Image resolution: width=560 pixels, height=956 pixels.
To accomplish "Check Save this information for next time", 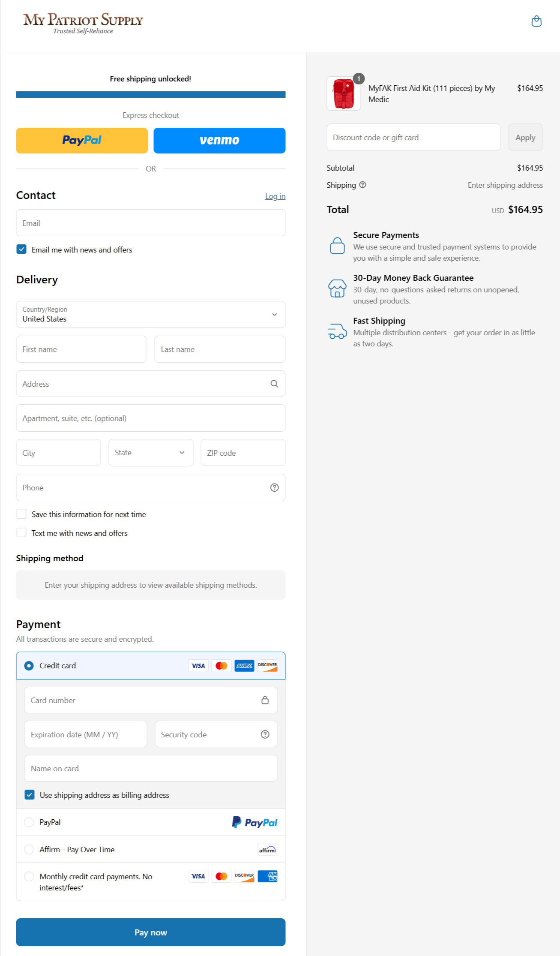I will [x=21, y=514].
